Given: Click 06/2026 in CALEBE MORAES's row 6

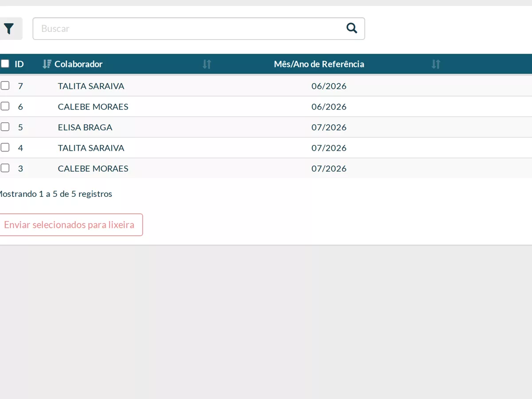Looking at the screenshot, I should point(329,107).
